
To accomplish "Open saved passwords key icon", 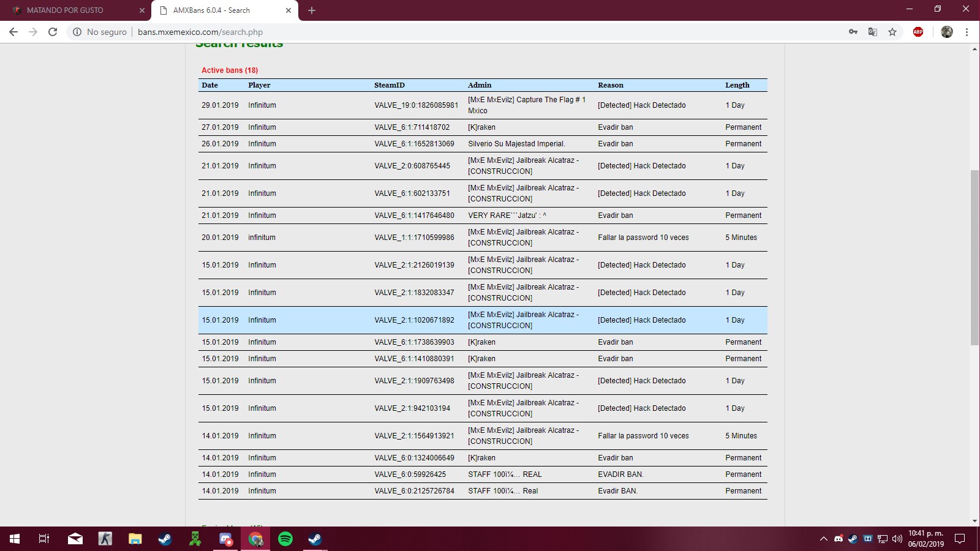I will (853, 32).
